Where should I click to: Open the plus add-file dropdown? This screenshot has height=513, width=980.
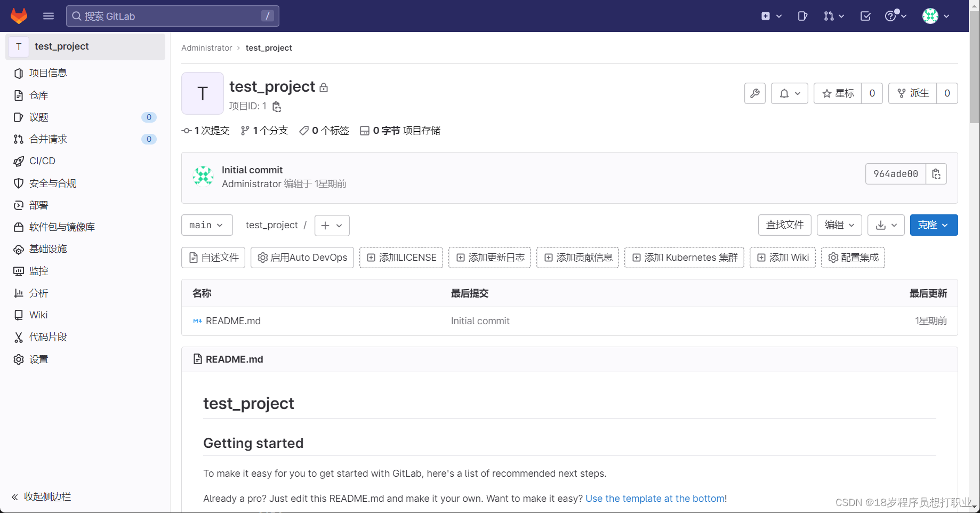pos(332,226)
